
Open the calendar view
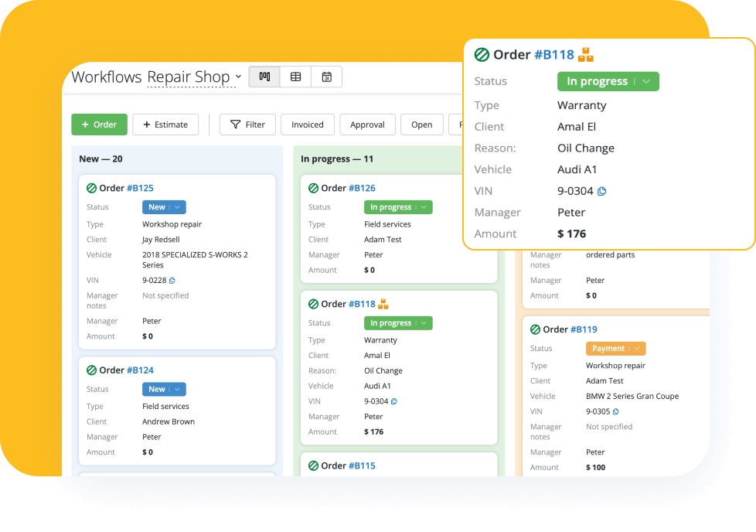pos(326,77)
